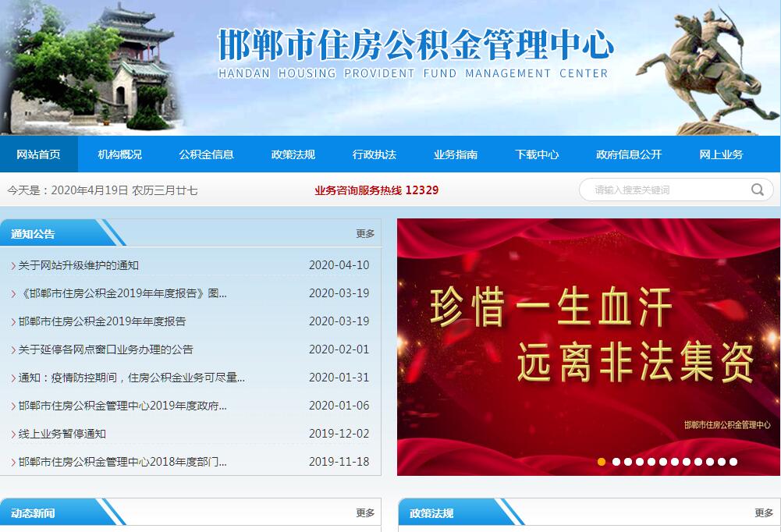Open the 网站首页 navigation tab
781x532 pixels.
click(38, 154)
